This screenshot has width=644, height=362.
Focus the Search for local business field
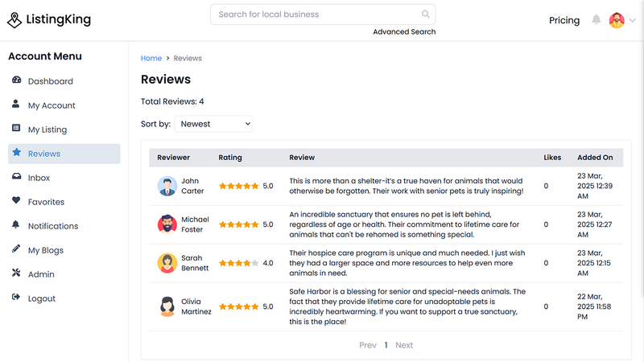(323, 14)
